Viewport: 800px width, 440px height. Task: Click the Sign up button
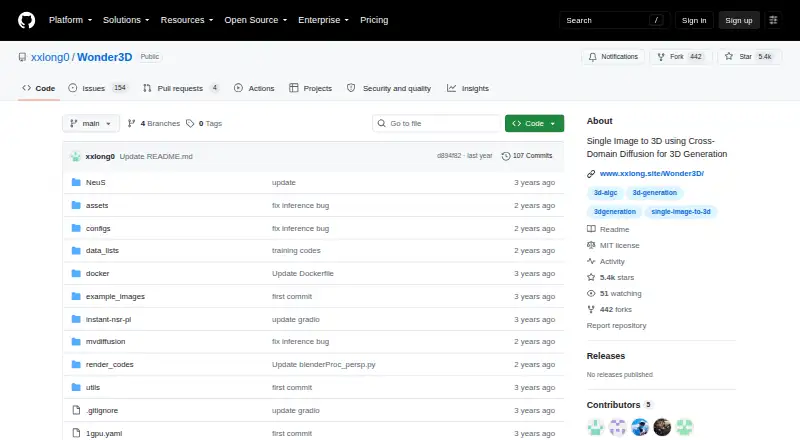pyautogui.click(x=739, y=20)
